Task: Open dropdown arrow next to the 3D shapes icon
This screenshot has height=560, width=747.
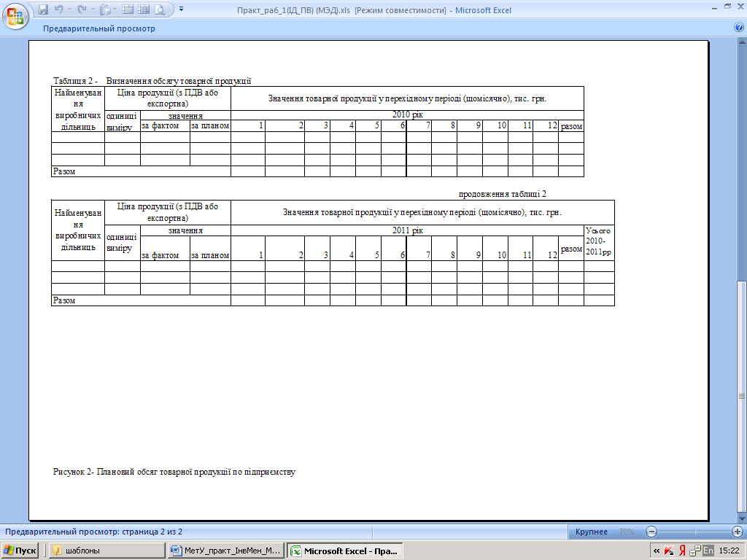Action: pyautogui.click(x=115, y=9)
